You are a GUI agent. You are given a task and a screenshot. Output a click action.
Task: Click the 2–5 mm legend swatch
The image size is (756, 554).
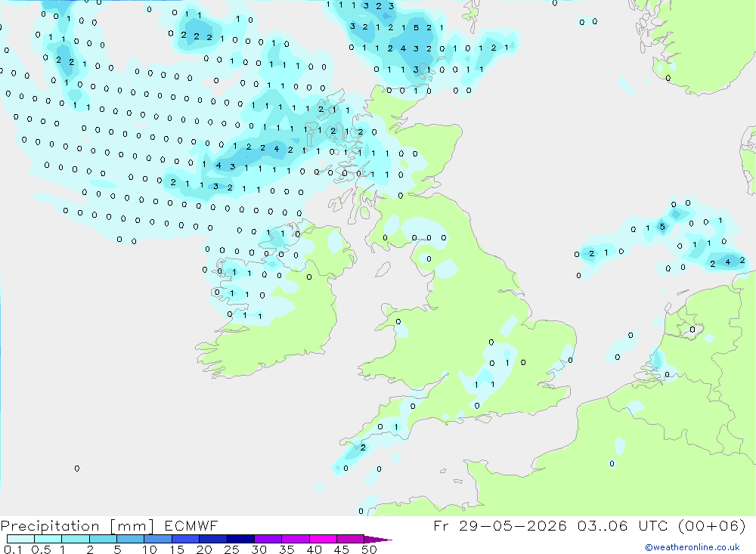tap(103, 539)
